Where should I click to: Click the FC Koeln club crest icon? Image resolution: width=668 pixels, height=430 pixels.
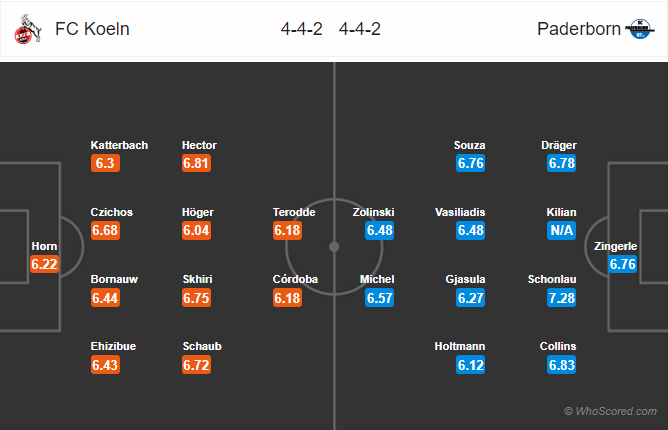coord(28,29)
